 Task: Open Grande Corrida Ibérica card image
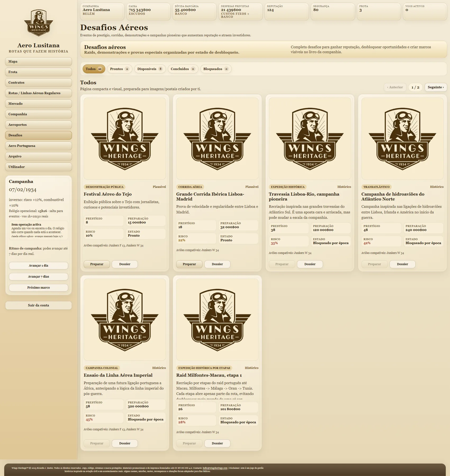tap(217, 139)
